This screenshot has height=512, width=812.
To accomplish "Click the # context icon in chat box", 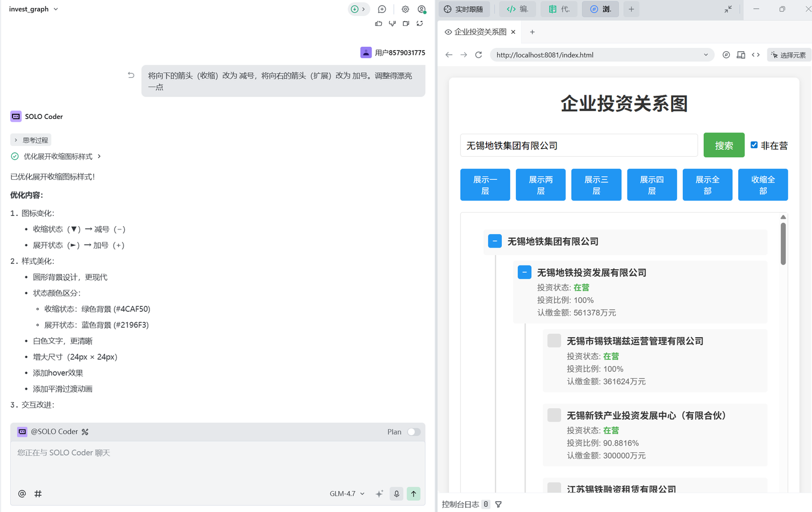I will click(38, 493).
